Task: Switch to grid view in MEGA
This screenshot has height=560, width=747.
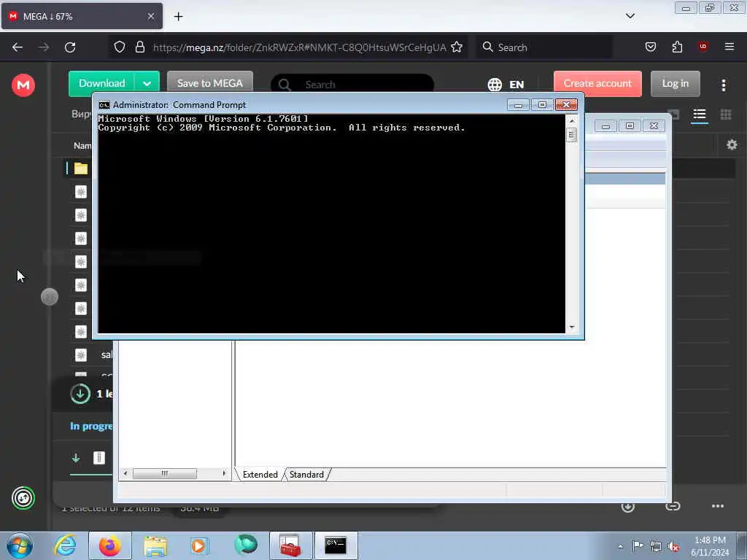Action: (726, 114)
